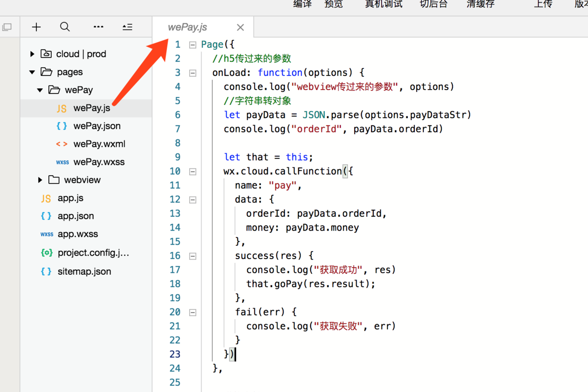588x392 pixels.
Task: Click the 清缓存 clear cache button
Action: click(x=480, y=4)
